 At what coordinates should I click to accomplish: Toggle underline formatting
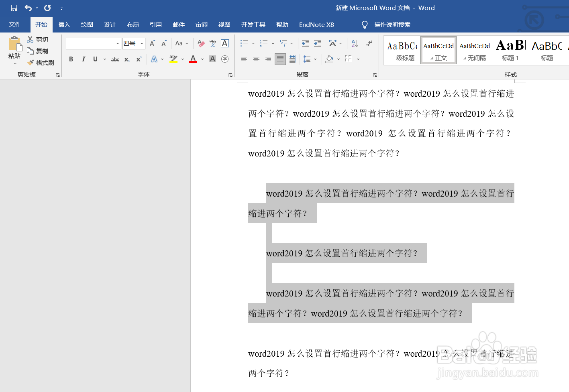pos(95,59)
